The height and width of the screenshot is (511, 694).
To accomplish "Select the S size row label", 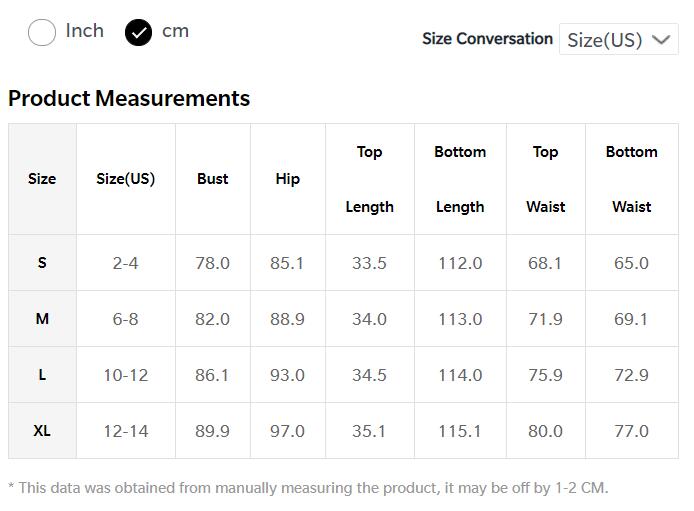I will (x=42, y=263).
